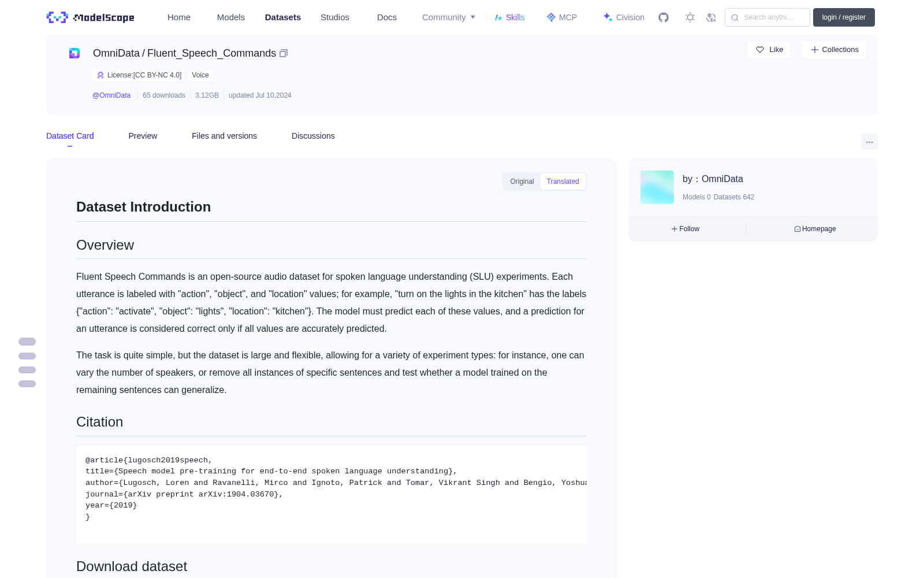Go to the Docs nav item
This screenshot has width=924, height=578.
click(387, 17)
